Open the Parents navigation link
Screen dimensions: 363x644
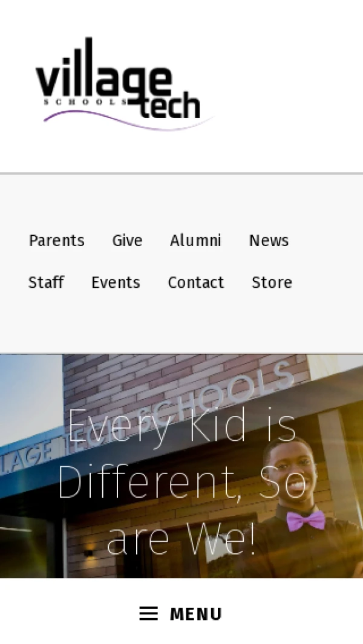pyautogui.click(x=57, y=241)
